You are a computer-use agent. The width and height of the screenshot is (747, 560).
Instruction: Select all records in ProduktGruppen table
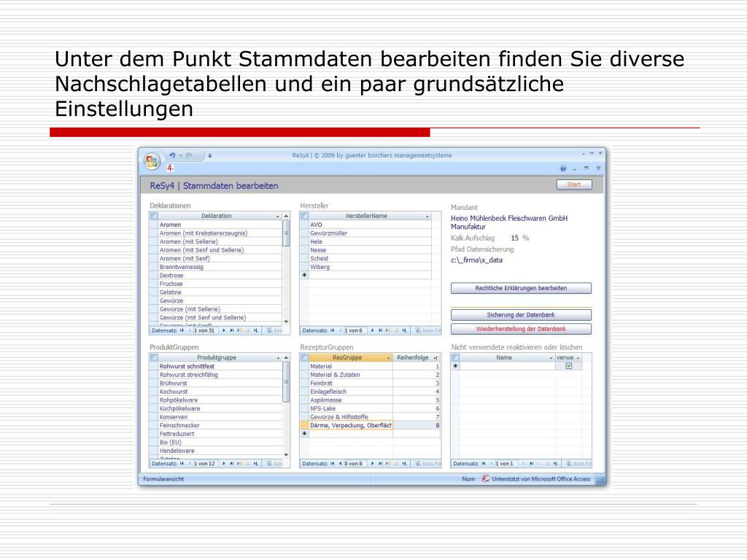tap(154, 357)
